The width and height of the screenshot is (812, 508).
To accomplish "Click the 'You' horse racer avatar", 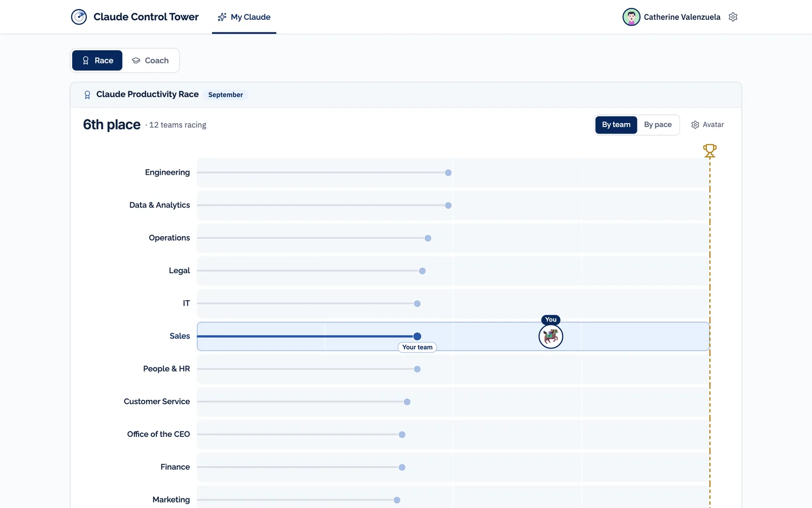I will (x=551, y=336).
